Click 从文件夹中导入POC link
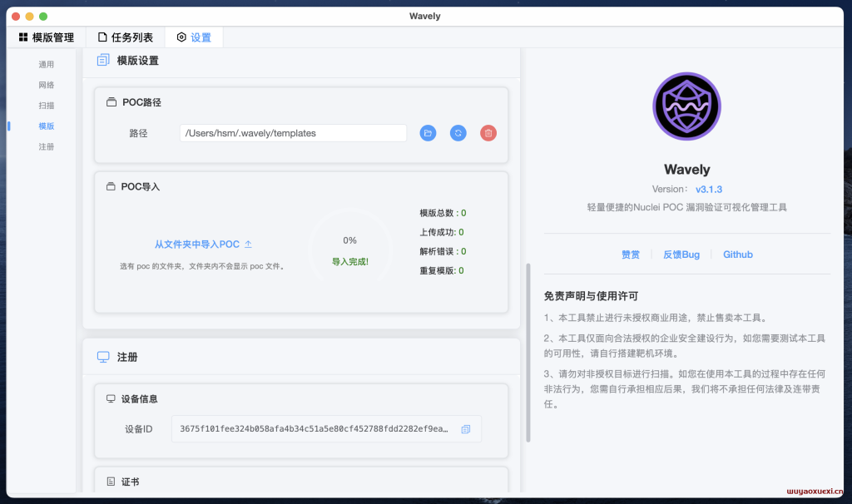Image resolution: width=852 pixels, height=504 pixels. point(196,245)
